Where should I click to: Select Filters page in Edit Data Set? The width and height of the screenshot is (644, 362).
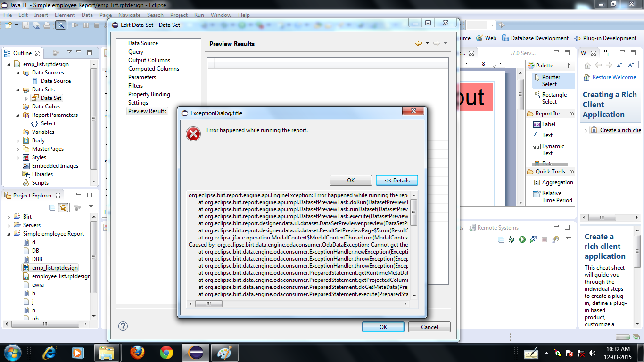pos(135,86)
